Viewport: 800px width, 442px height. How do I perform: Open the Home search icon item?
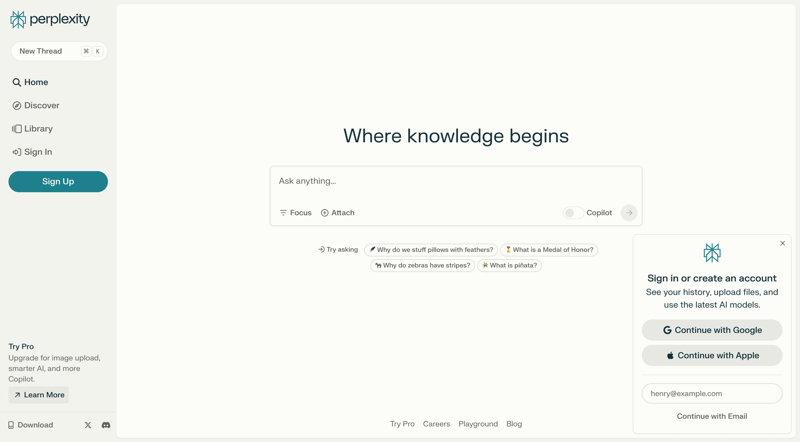pyautogui.click(x=30, y=82)
